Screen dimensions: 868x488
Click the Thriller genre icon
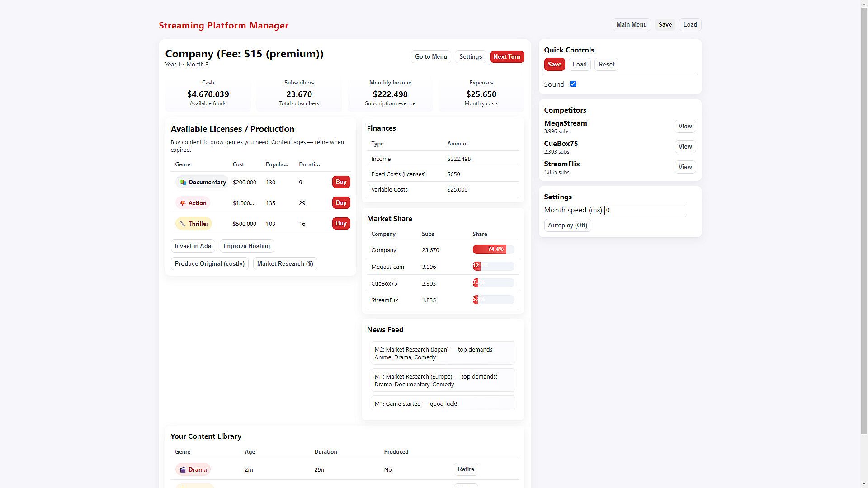183,224
